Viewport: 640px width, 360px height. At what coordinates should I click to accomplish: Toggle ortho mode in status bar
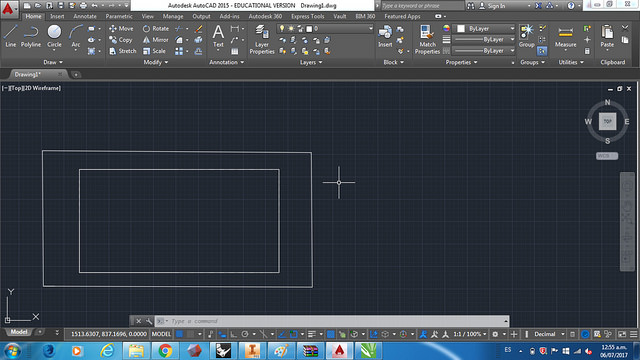[x=233, y=334]
